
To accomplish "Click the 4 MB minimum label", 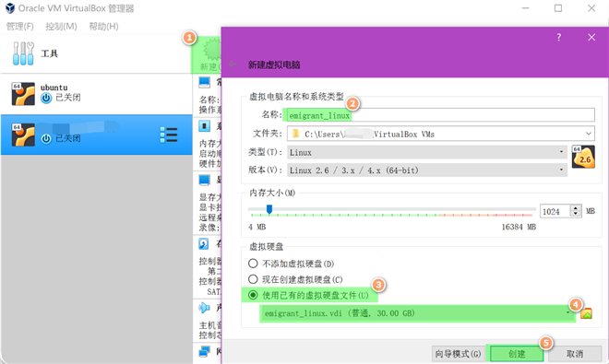I will coord(257,227).
